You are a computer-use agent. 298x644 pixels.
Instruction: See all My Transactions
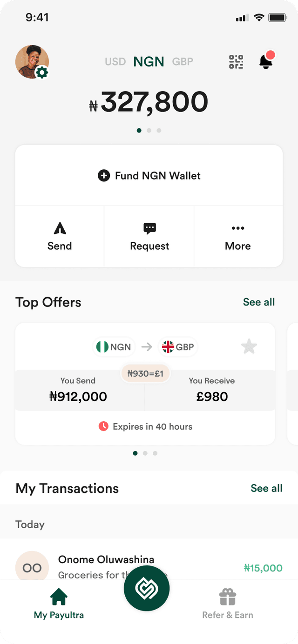pyautogui.click(x=266, y=488)
